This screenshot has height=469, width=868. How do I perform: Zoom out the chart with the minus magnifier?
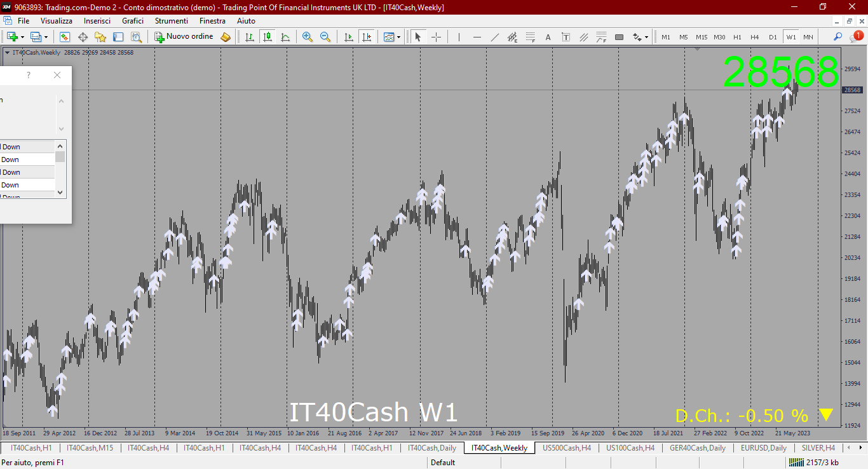coord(325,37)
